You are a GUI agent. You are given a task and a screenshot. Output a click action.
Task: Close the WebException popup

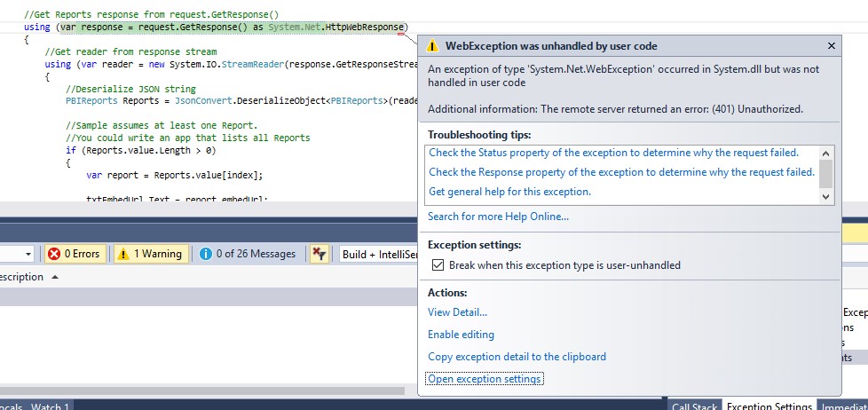(x=831, y=46)
